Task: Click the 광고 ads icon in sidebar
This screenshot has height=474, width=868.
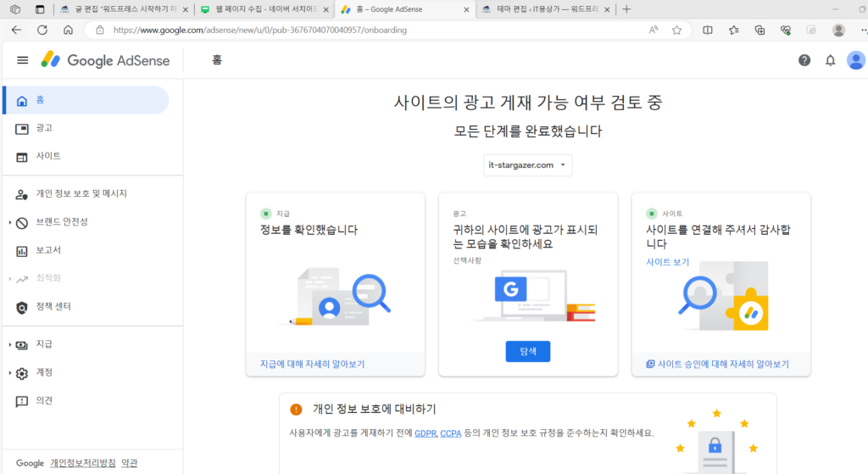Action: (21, 129)
